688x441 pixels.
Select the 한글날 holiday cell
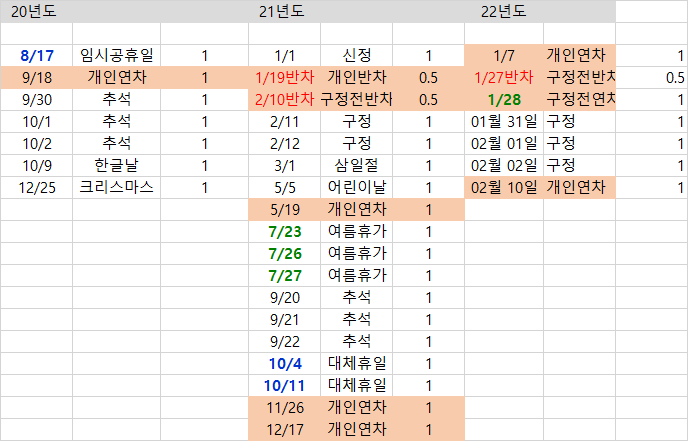[119, 165]
